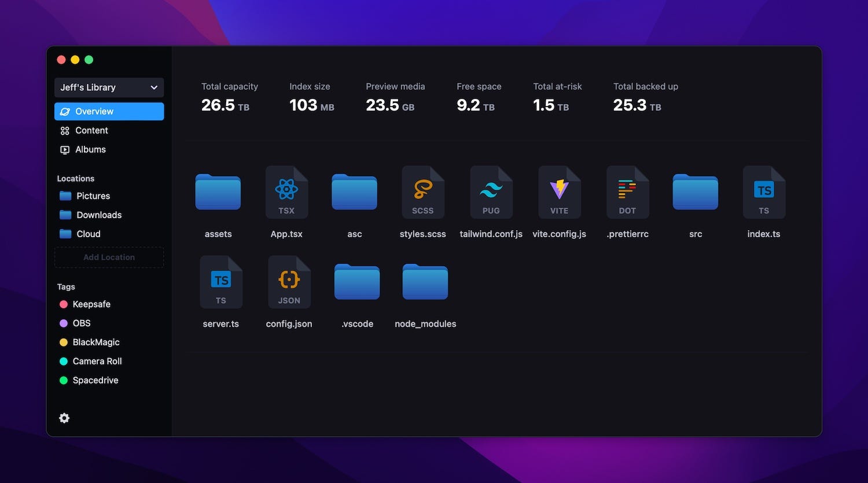This screenshot has width=868, height=483.
Task: Click the settings gear at sidebar bottom
Action: click(64, 418)
